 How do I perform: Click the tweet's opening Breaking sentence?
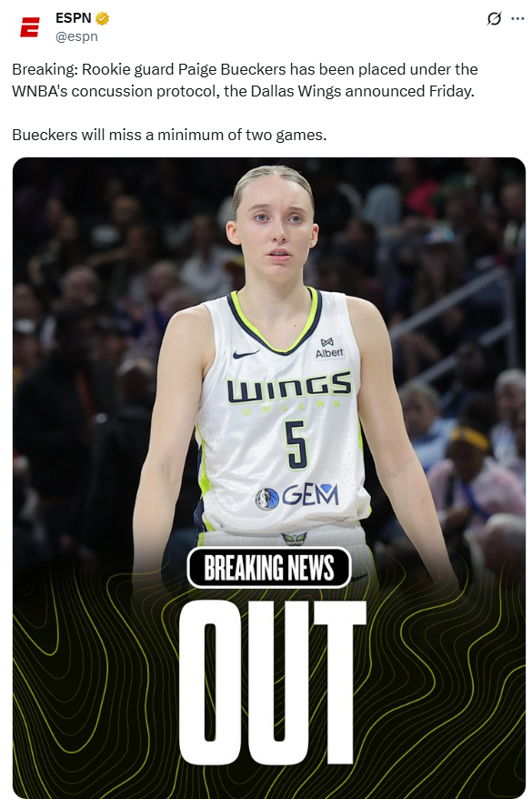(x=245, y=80)
